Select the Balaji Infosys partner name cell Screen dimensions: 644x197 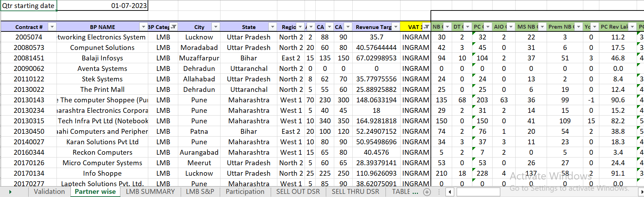tap(102, 58)
